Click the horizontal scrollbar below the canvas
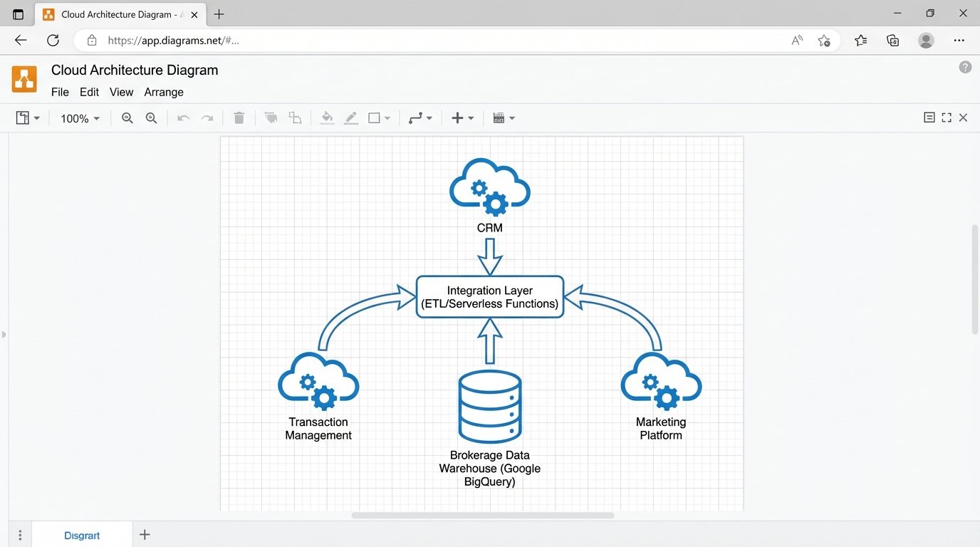 pos(482,515)
